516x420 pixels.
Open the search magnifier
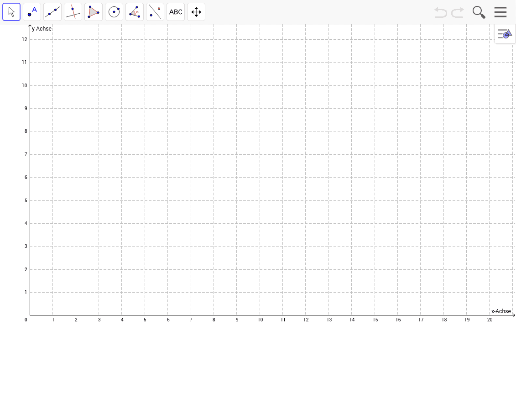tap(479, 12)
